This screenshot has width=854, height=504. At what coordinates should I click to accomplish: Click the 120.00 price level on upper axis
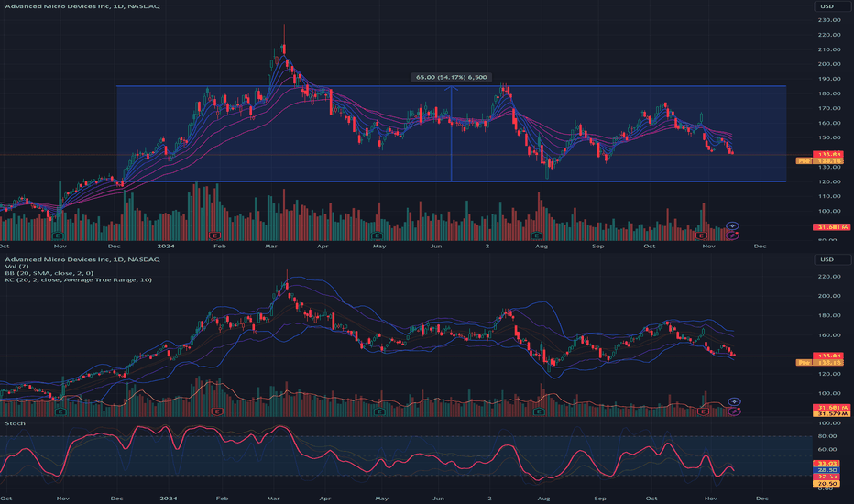pyautogui.click(x=829, y=182)
